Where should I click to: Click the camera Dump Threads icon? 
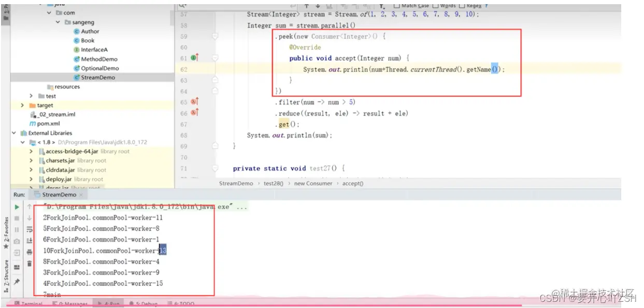click(x=17, y=241)
